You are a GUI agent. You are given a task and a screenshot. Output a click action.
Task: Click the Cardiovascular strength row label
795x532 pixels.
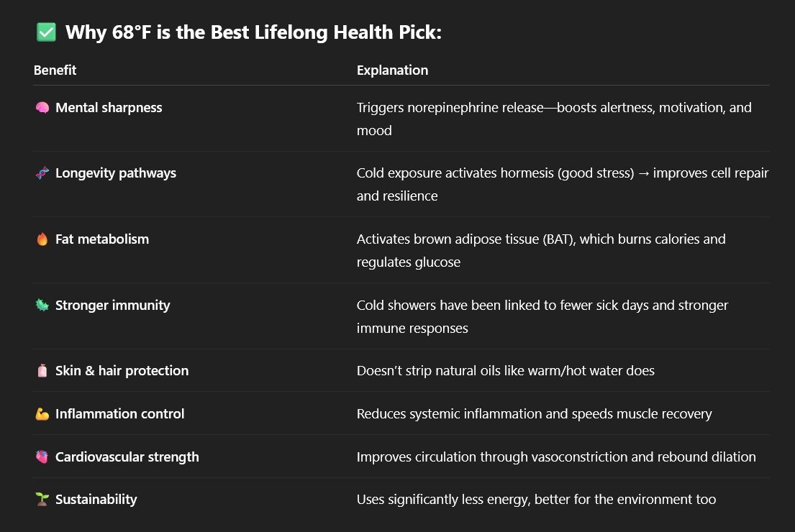click(x=127, y=457)
